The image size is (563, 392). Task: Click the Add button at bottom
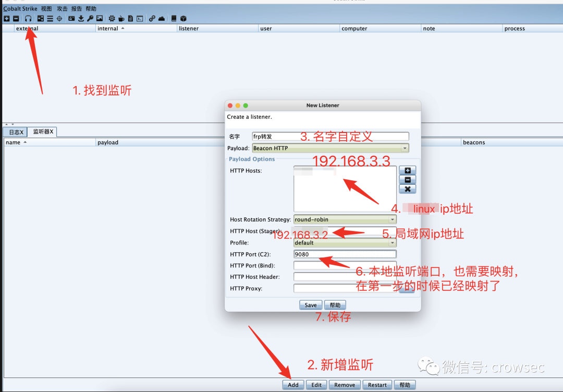pyautogui.click(x=293, y=385)
